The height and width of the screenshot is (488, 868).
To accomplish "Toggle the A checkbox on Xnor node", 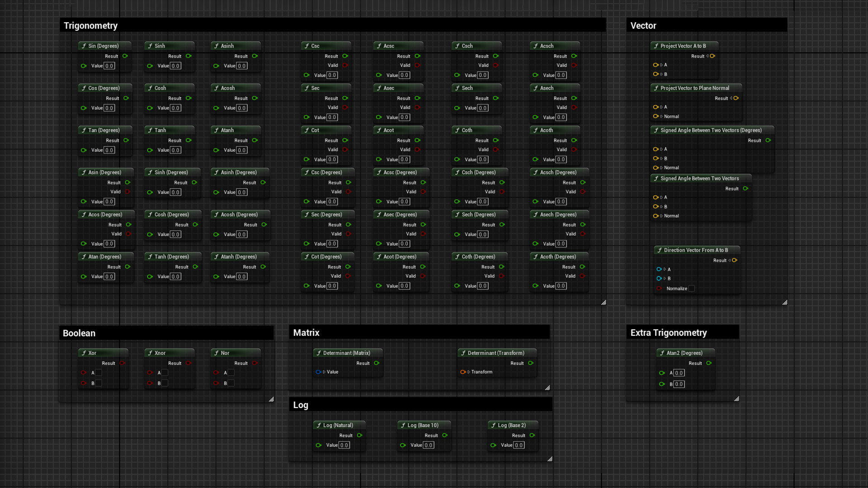I will [x=165, y=373].
